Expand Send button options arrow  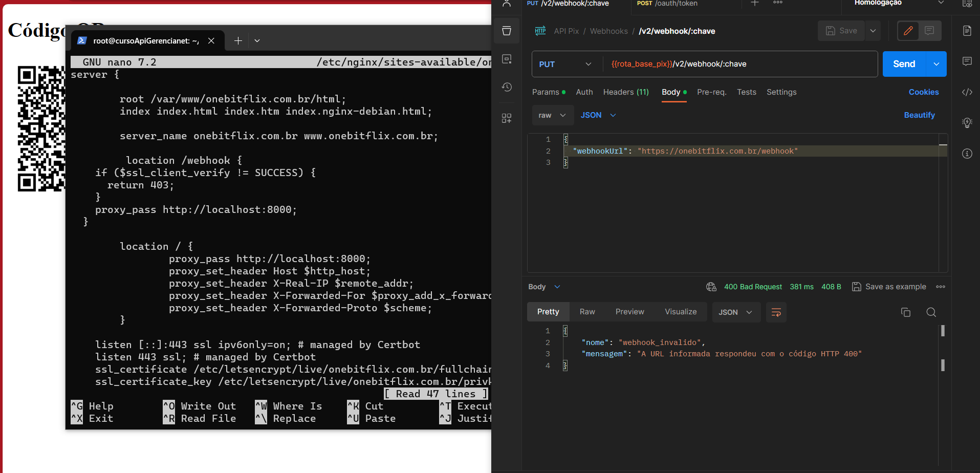[x=937, y=64]
